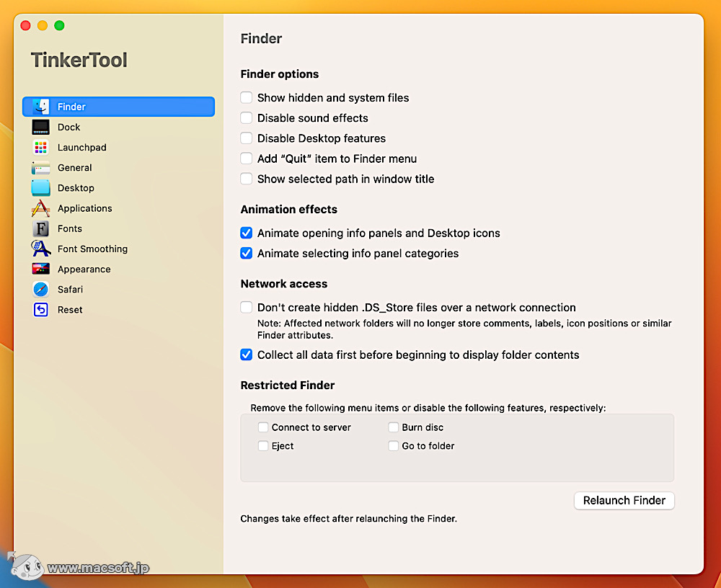Viewport: 721px width, 588px height.
Task: Check Don't create hidden .DS_Store files option
Action: click(246, 307)
